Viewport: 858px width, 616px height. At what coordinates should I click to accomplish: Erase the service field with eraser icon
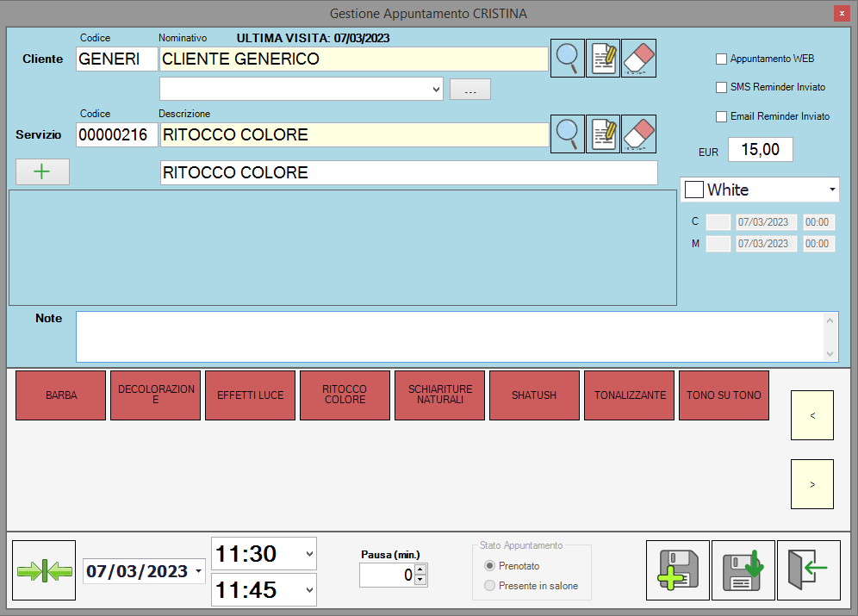pos(638,134)
